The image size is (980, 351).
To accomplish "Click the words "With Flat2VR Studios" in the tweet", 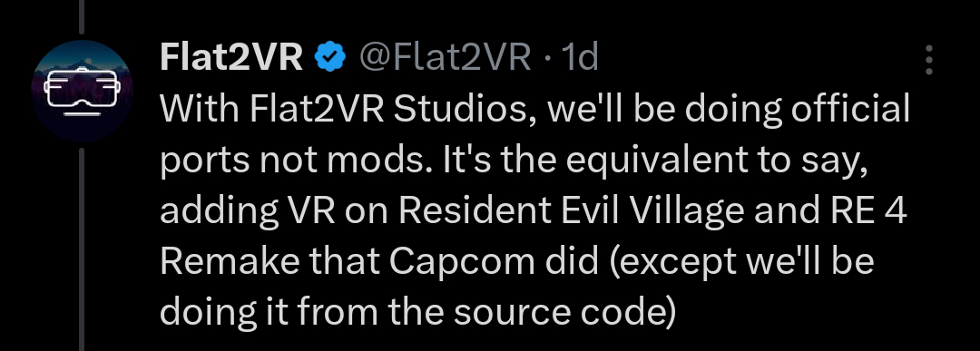I will click(347, 110).
